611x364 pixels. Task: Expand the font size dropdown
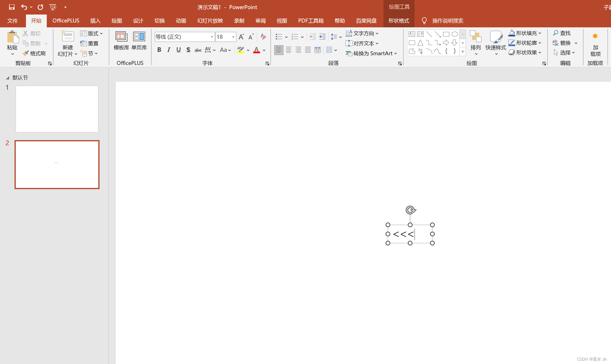pyautogui.click(x=233, y=37)
